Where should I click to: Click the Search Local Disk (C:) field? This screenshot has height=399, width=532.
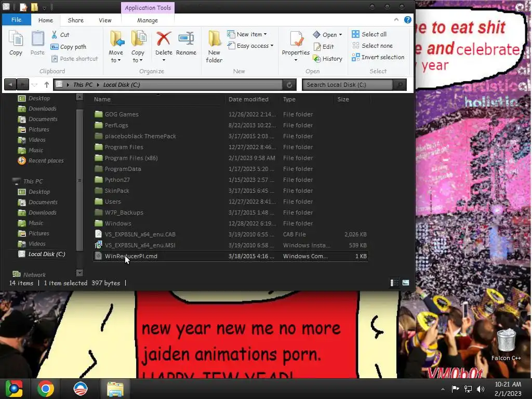348,85
